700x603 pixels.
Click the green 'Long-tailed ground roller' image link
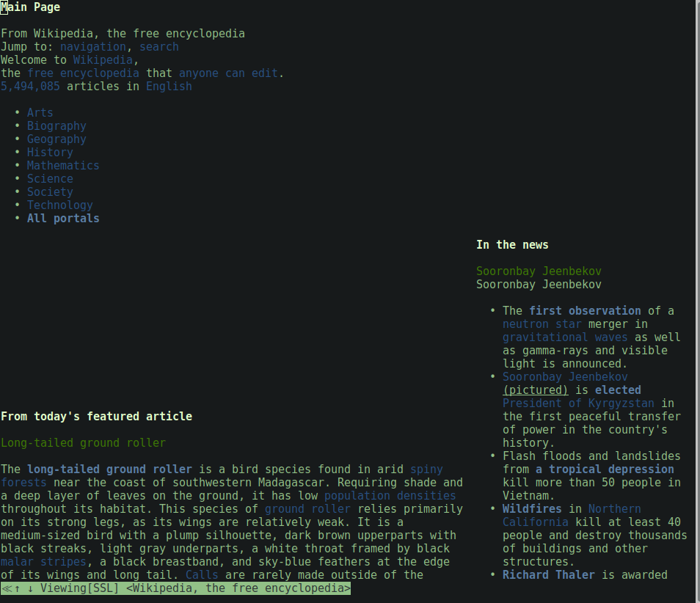(84, 443)
